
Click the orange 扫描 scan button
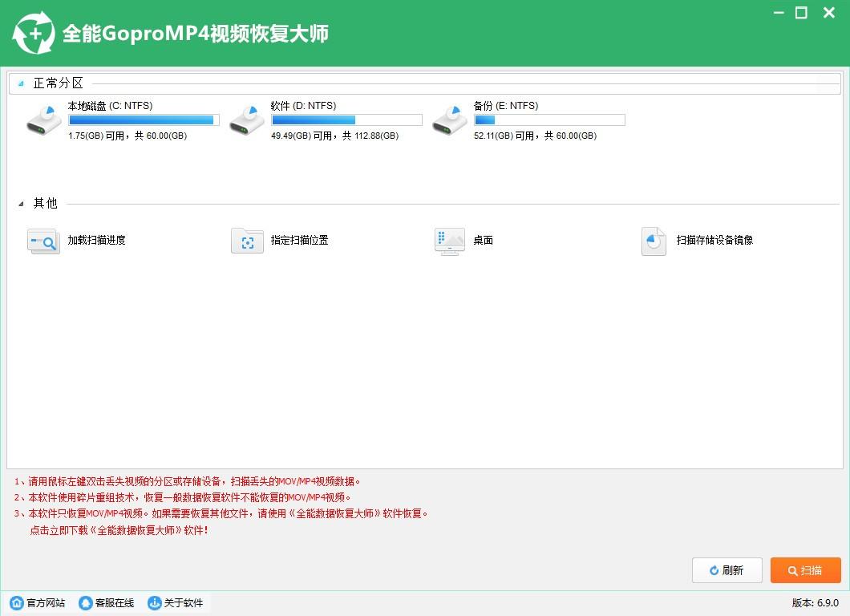tap(806, 570)
